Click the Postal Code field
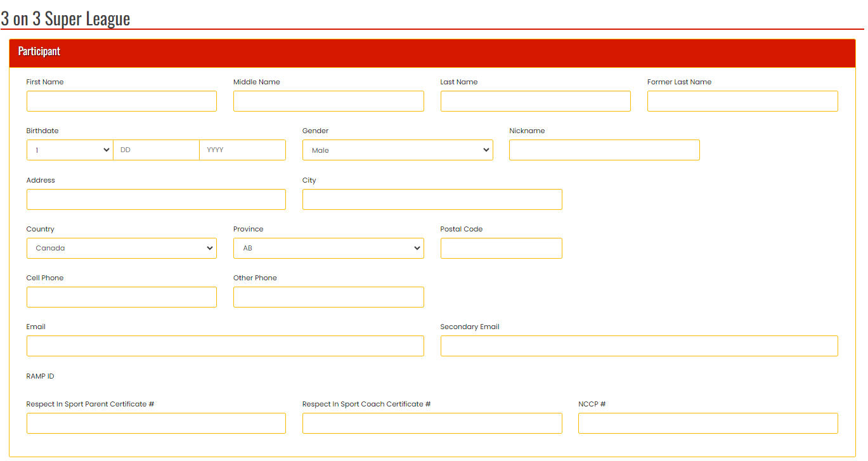This screenshot has width=868, height=461. 501,248
